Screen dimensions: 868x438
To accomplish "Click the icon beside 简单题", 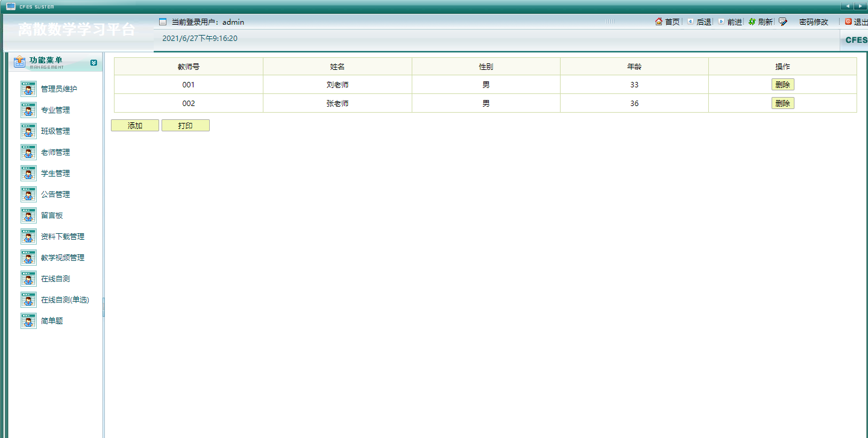I will tap(28, 321).
